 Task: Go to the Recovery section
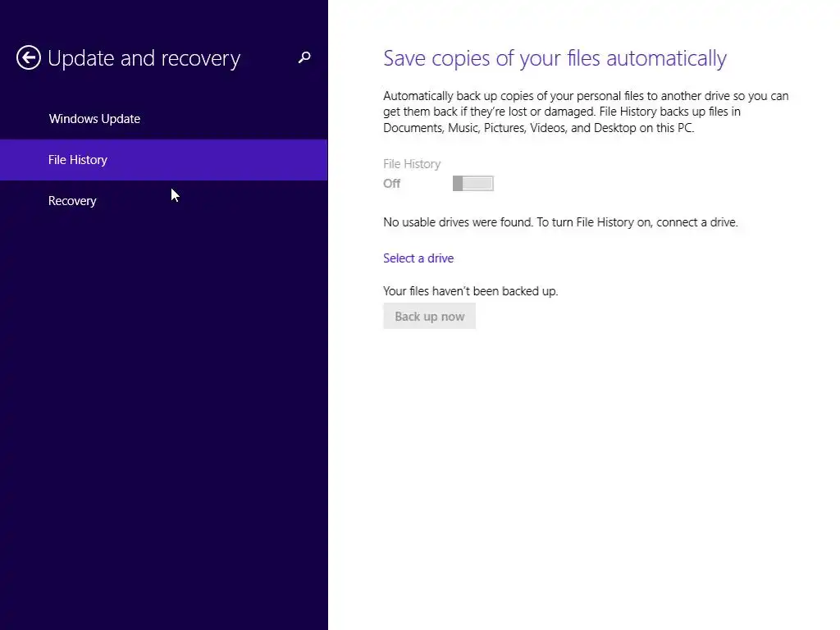(x=72, y=201)
